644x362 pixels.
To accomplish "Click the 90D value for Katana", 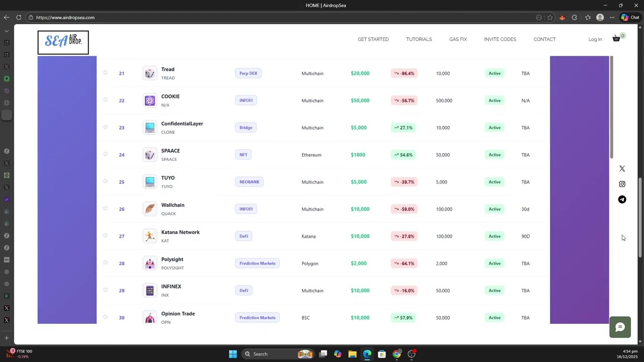I will point(525,236).
